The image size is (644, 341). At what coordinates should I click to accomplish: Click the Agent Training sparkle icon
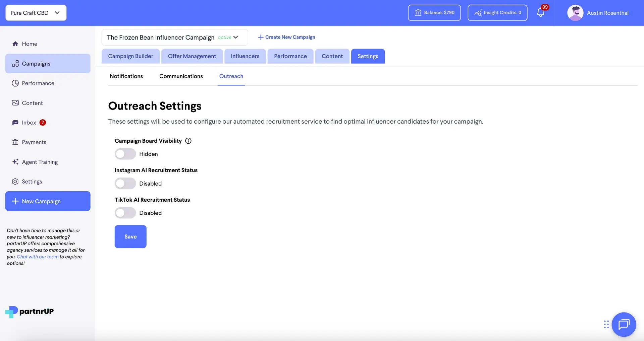(x=15, y=162)
